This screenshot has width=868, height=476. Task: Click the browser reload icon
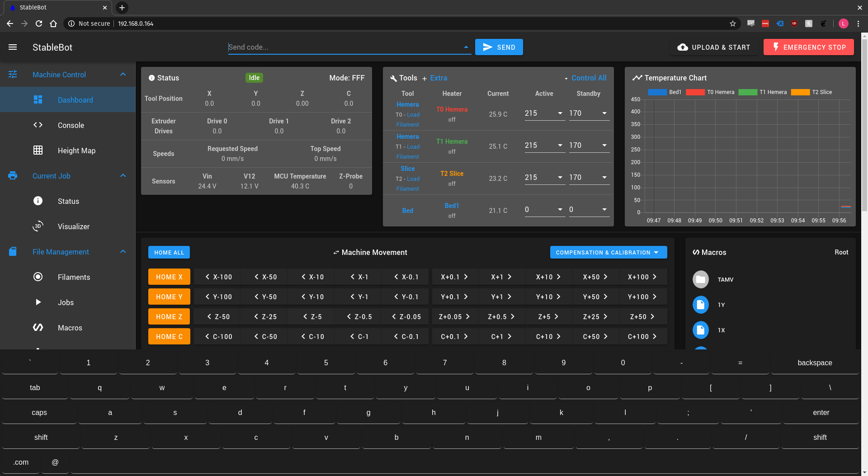pyautogui.click(x=39, y=24)
